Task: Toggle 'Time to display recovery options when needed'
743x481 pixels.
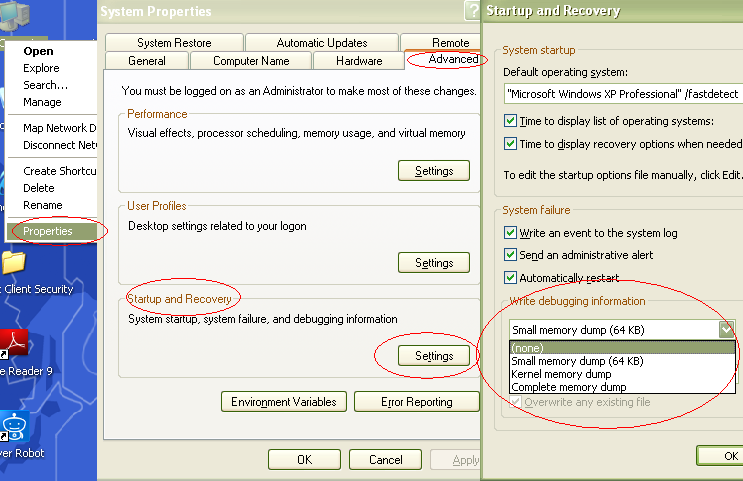Action: pos(510,144)
